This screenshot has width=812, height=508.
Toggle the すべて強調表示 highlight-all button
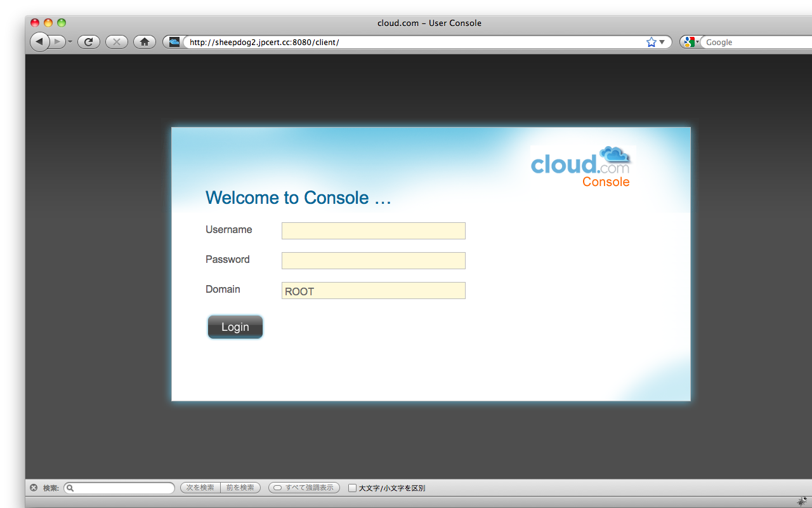point(304,488)
